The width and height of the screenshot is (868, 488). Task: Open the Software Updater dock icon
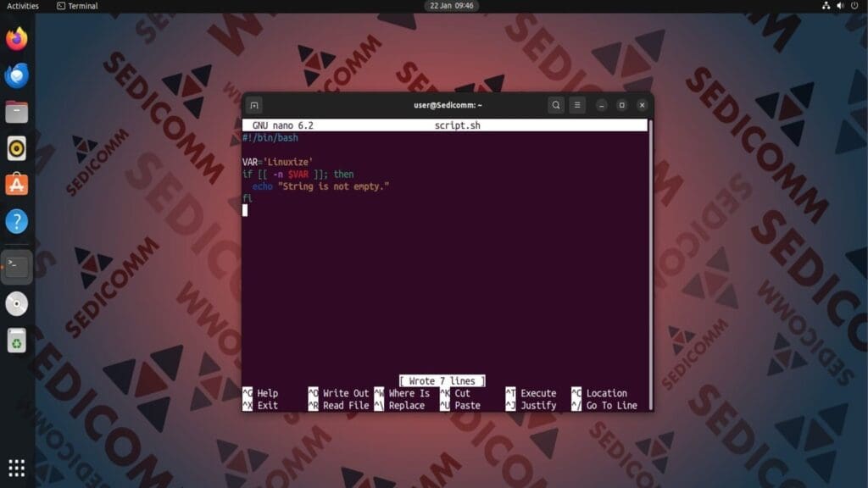click(15, 183)
